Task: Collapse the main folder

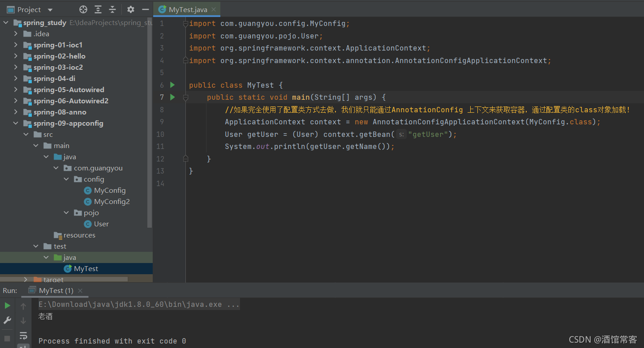Action: click(36, 146)
